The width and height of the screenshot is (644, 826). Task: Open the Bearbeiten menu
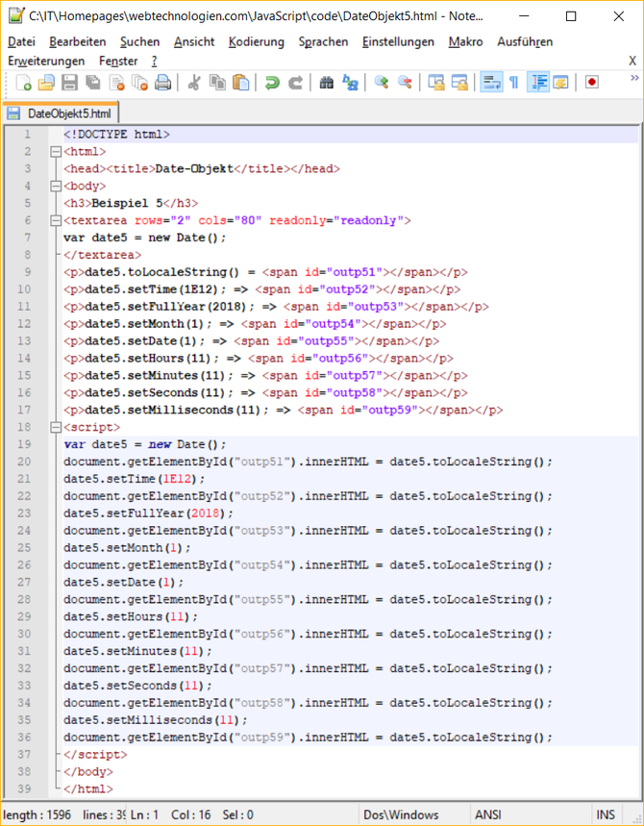(78, 41)
